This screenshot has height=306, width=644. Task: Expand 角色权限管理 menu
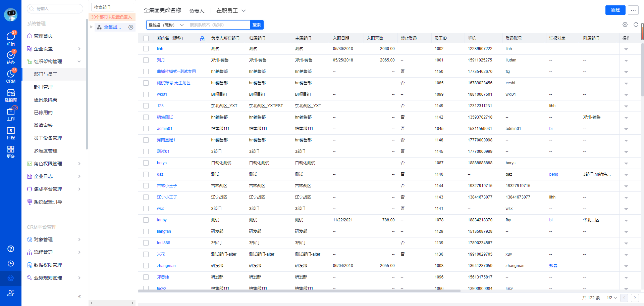[54, 164]
